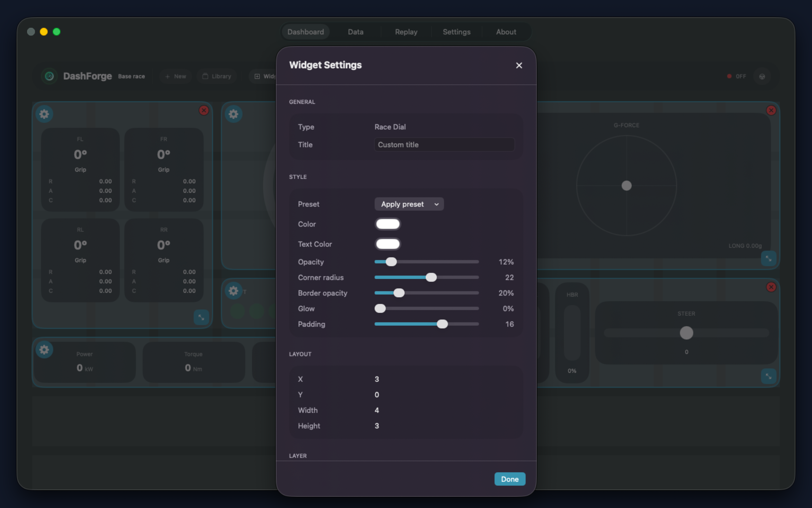Viewport: 812px width, 508px height.
Task: Click the Border opacity slider handle
Action: pos(399,293)
